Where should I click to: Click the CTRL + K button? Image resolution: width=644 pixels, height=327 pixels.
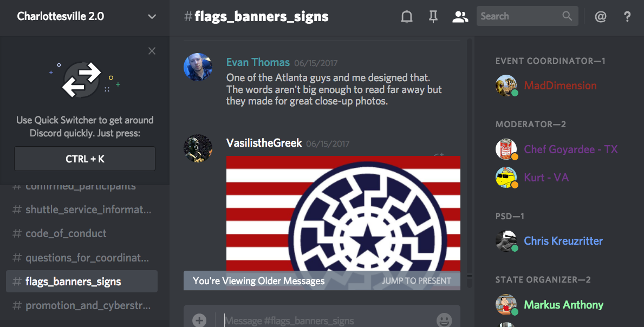tap(84, 159)
